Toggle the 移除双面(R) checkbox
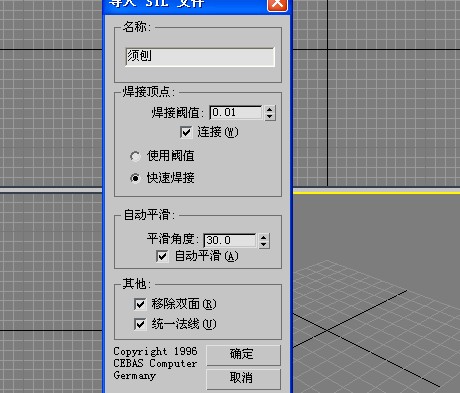This screenshot has height=393, width=460. (x=140, y=304)
